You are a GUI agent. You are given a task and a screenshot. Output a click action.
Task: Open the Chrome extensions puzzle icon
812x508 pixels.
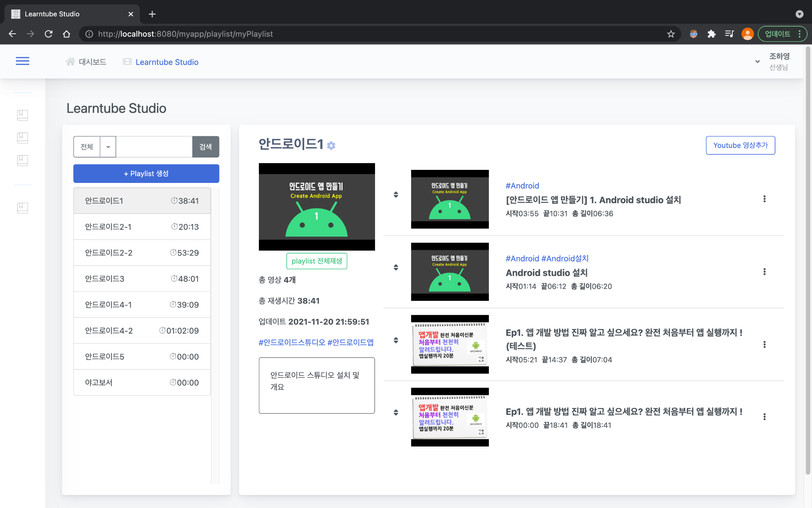[x=711, y=34]
